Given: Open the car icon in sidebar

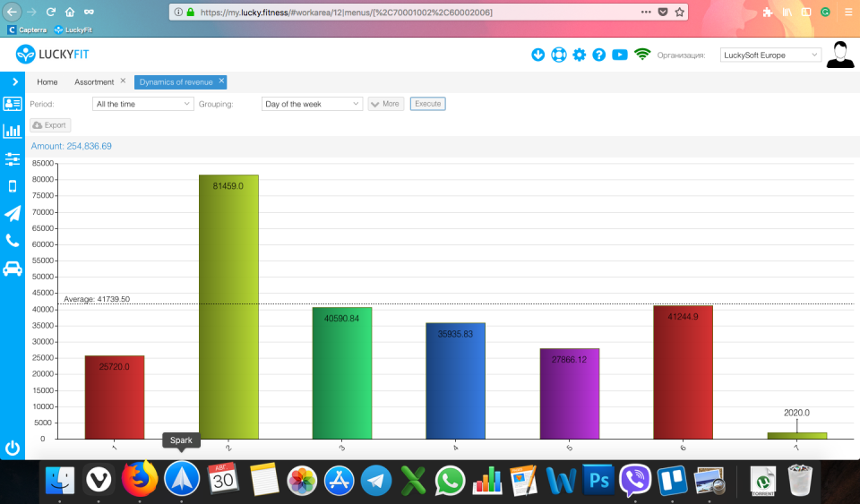Looking at the screenshot, I should (12, 269).
